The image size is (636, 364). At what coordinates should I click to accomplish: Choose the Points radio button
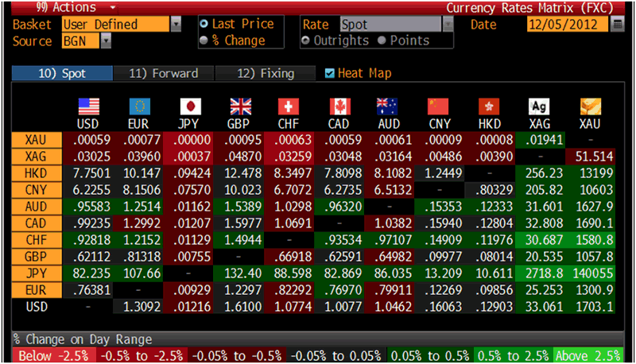[382, 41]
